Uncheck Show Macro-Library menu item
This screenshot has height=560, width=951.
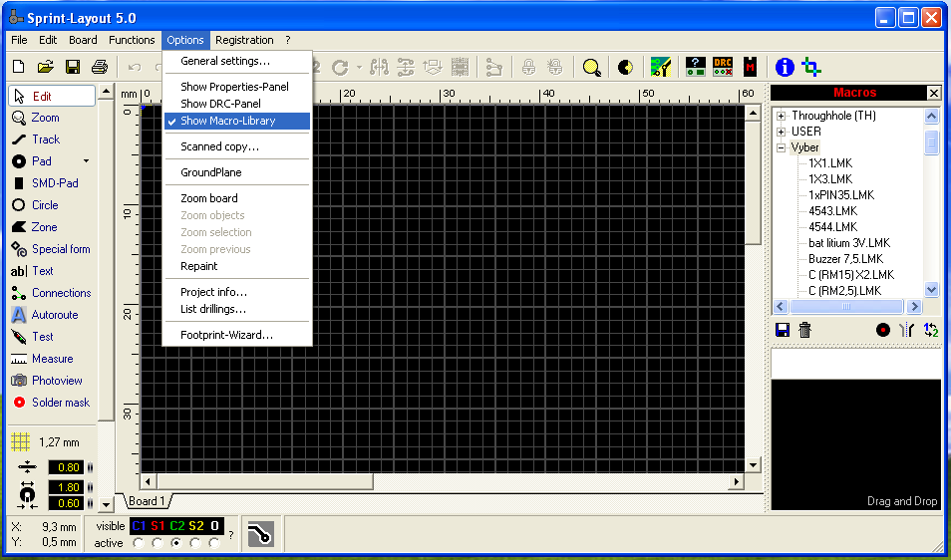click(237, 121)
